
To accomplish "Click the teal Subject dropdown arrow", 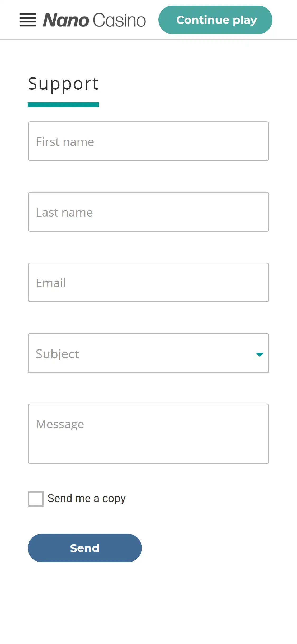I will click(260, 355).
